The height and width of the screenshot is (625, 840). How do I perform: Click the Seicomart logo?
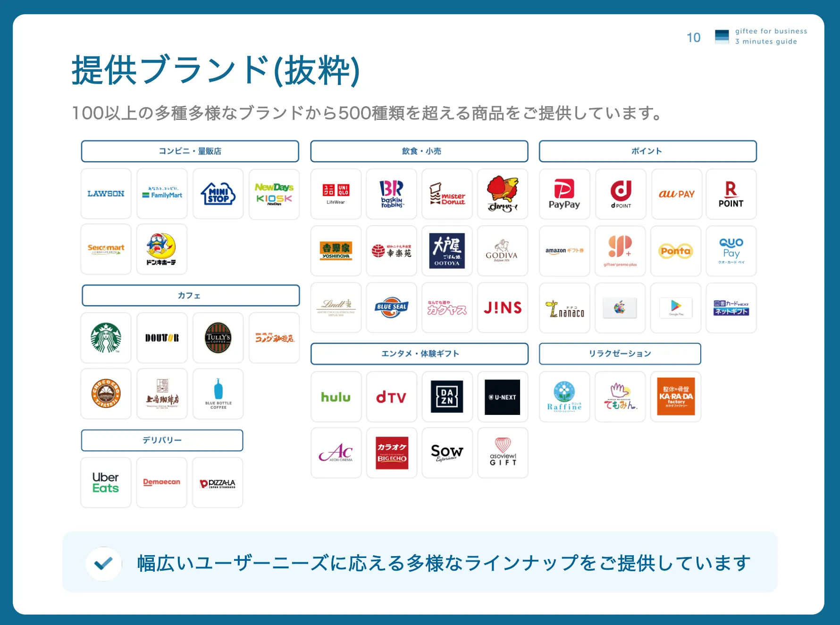click(x=106, y=249)
